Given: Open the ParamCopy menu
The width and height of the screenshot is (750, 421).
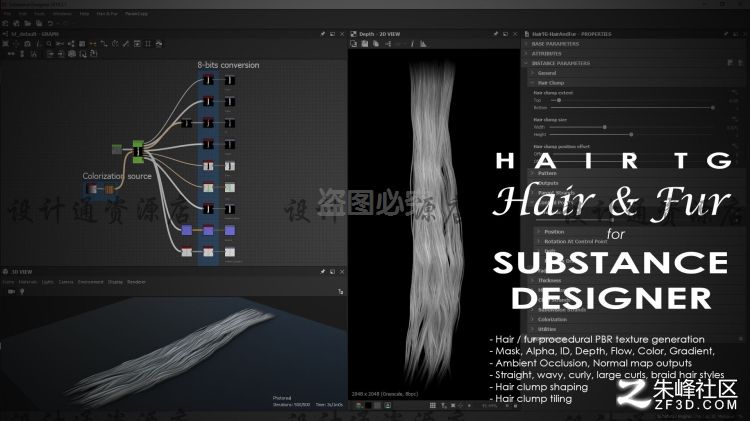Looking at the screenshot, I should [x=136, y=14].
